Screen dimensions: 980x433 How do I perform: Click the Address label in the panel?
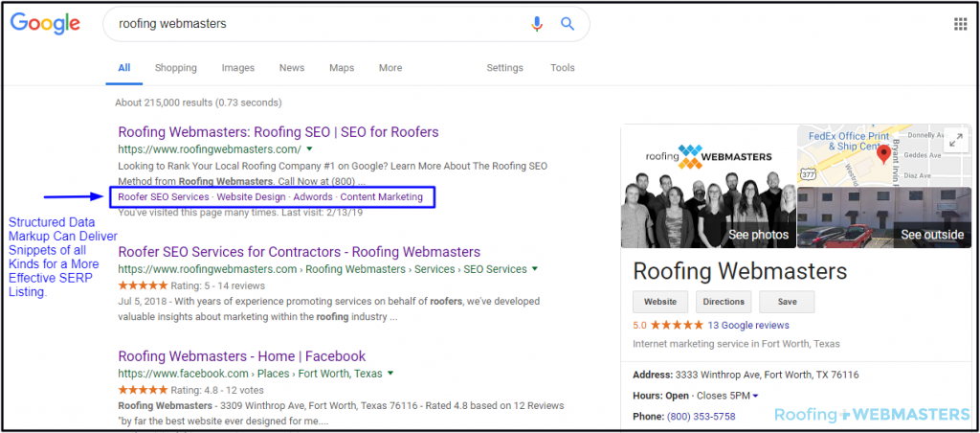(653, 375)
